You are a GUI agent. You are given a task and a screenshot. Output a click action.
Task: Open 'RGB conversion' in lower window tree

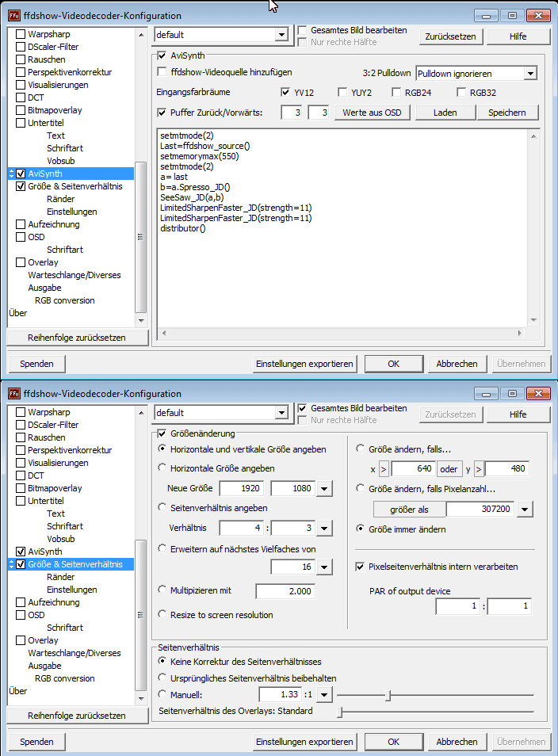(x=65, y=678)
